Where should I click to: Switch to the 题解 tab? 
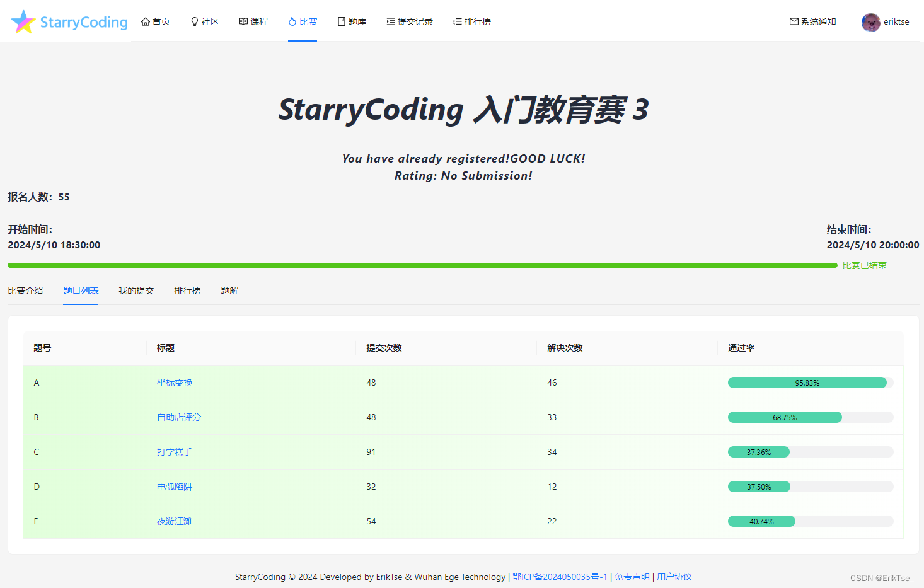pyautogui.click(x=229, y=291)
